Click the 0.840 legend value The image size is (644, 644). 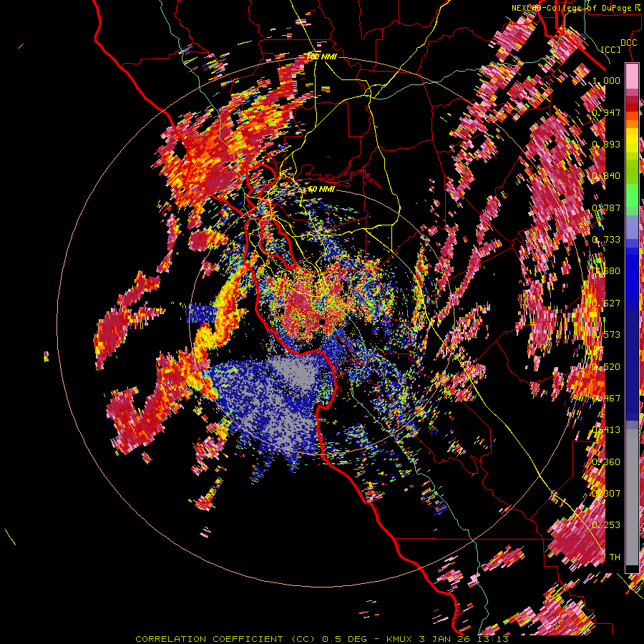(x=606, y=176)
